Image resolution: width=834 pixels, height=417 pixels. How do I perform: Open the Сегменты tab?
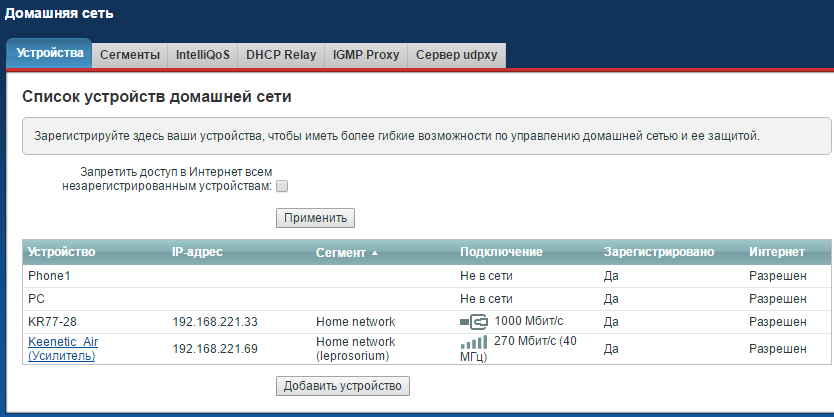[x=129, y=55]
